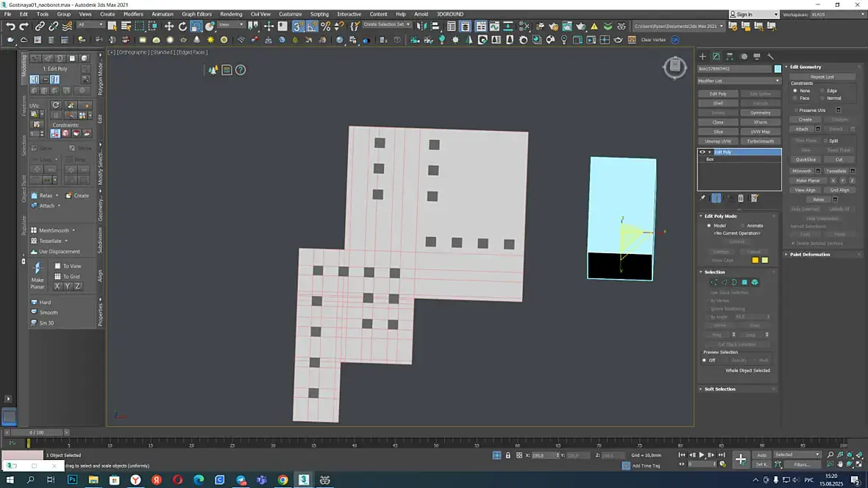The image size is (868, 488).
Task: Open the Rendering menu
Action: tap(230, 14)
